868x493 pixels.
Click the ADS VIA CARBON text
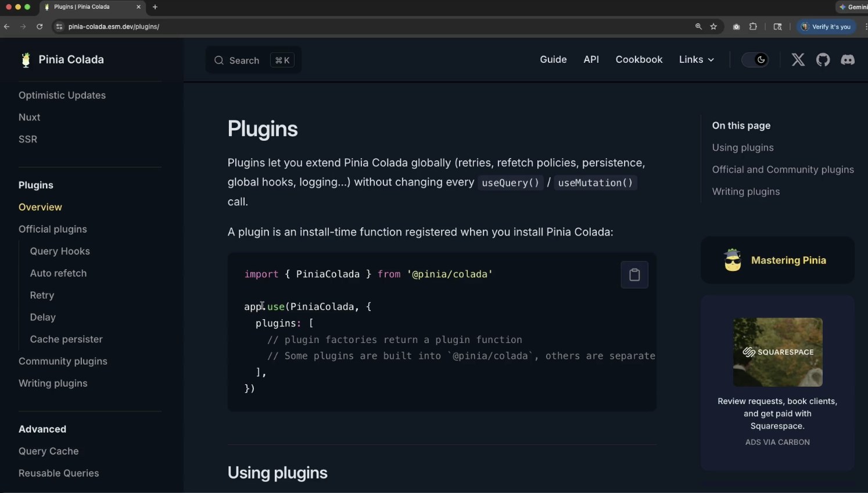777,442
